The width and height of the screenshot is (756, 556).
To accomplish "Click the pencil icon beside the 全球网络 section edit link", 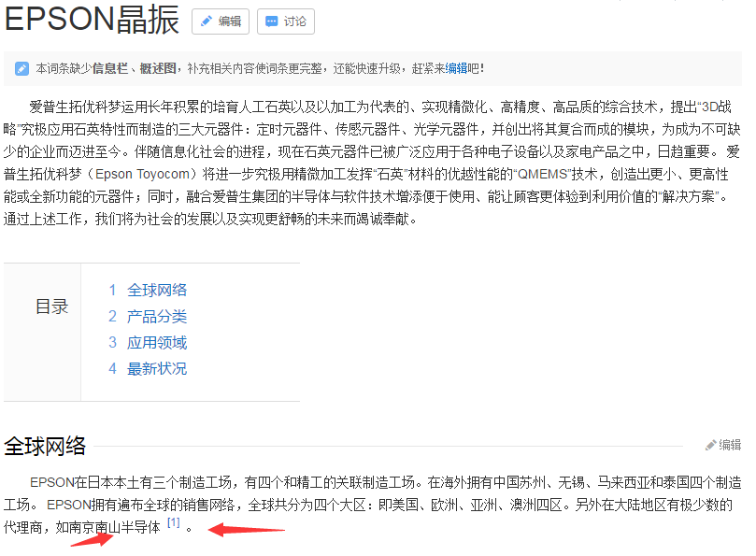I will point(710,446).
